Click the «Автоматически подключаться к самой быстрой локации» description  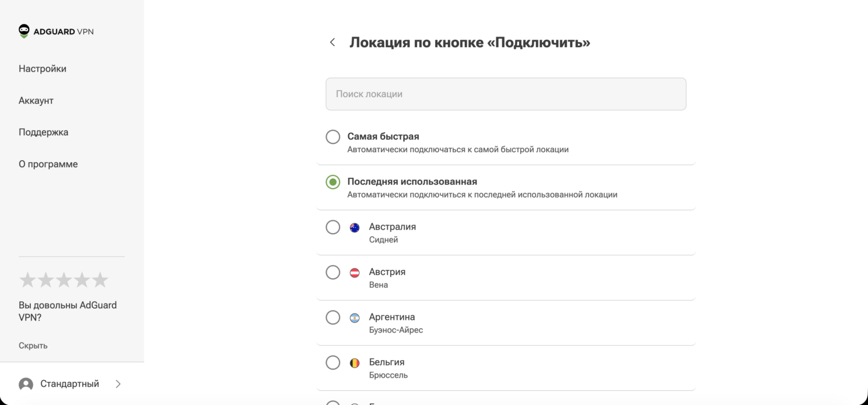point(458,149)
